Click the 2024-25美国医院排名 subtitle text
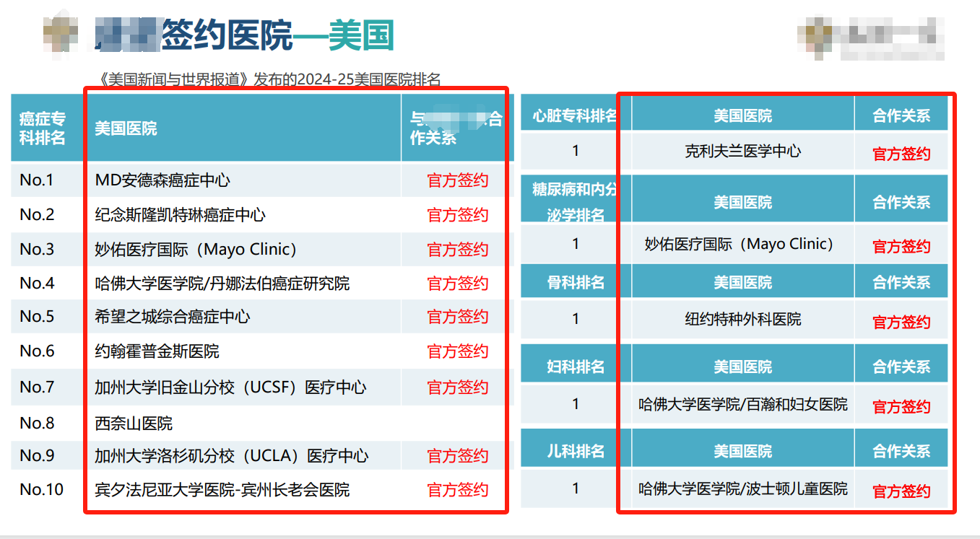The image size is (980, 539). click(271, 79)
